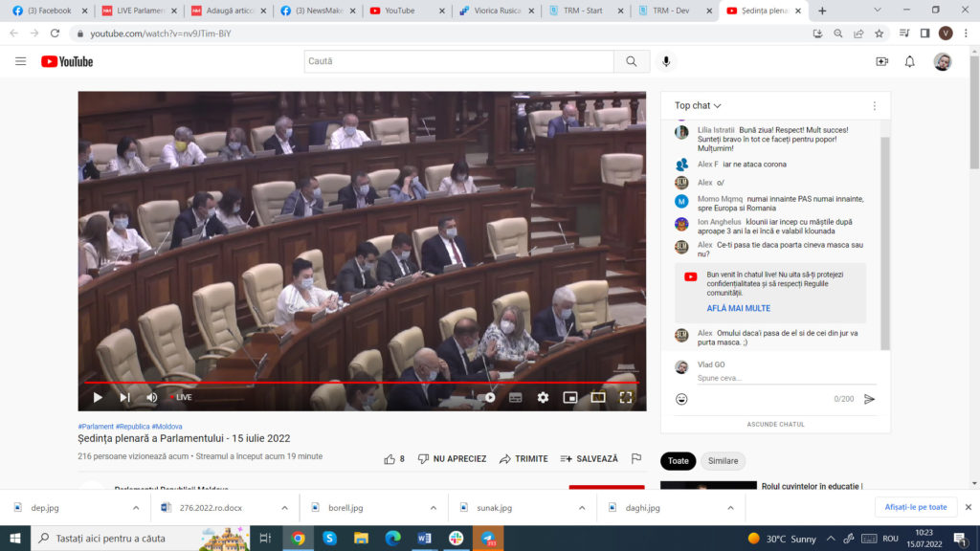
Task: Open the Rolul cuvintelor în educație thumbnail
Action: (x=709, y=485)
